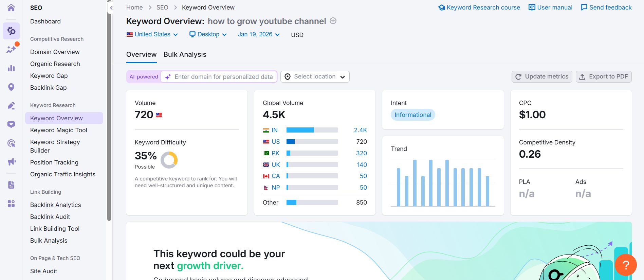Click the orange help question mark button
644x280 pixels.
[x=626, y=265]
